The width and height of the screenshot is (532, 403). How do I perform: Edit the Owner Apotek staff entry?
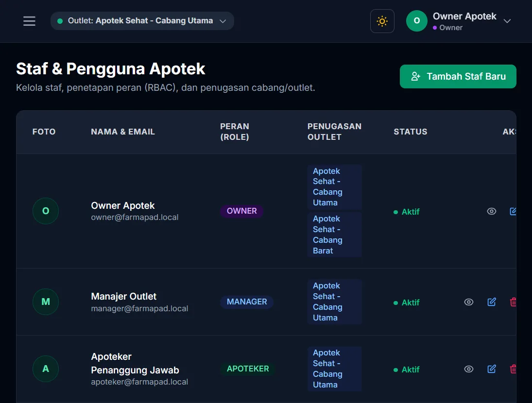click(513, 212)
